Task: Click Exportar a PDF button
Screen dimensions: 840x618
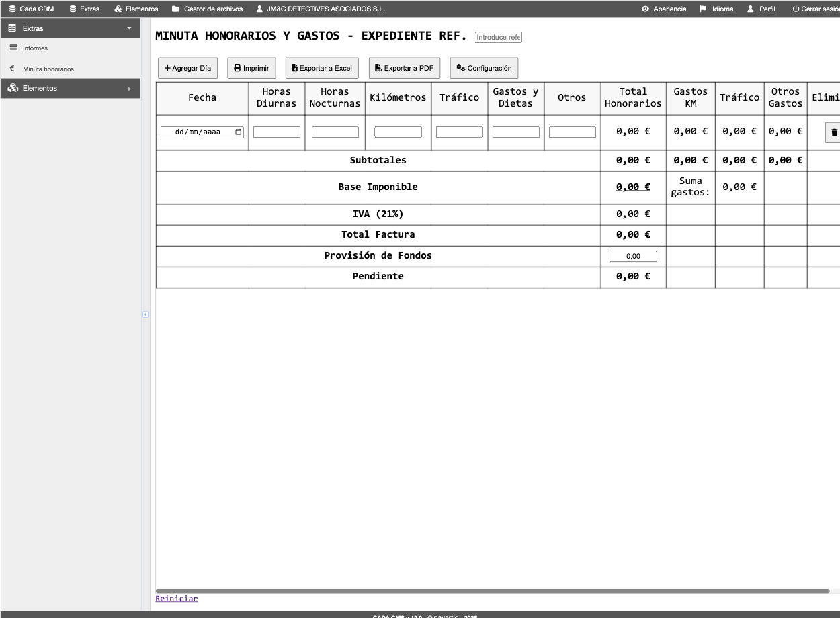Action: tap(405, 68)
